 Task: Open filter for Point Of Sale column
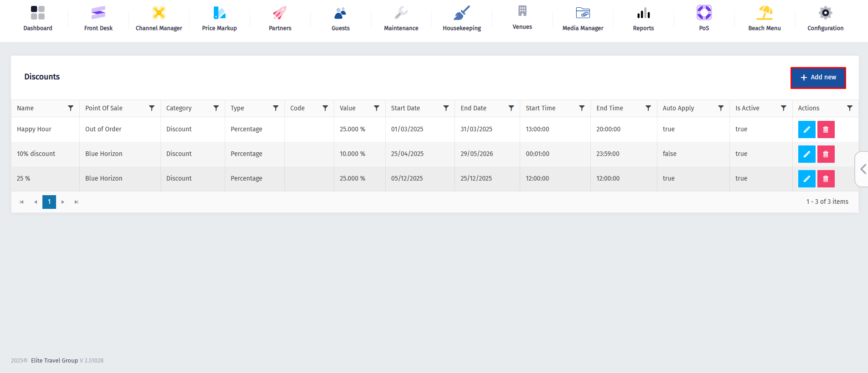pyautogui.click(x=152, y=108)
